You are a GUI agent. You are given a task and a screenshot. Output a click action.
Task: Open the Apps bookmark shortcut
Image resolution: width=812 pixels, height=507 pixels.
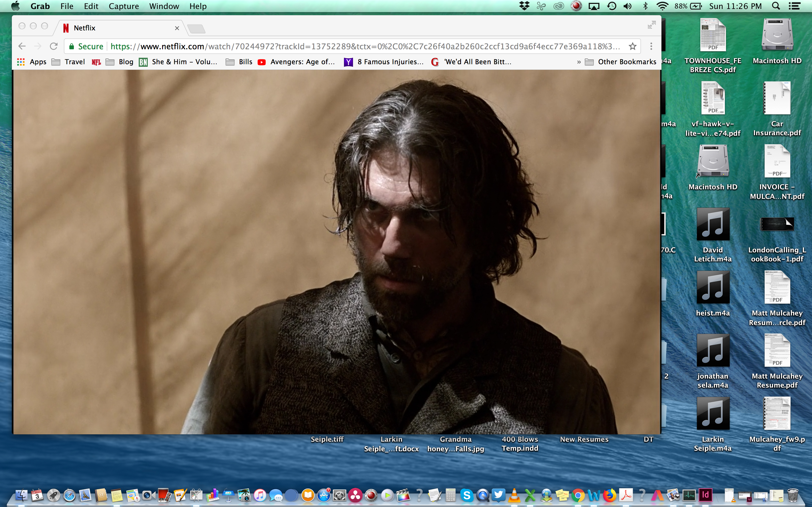click(x=32, y=62)
